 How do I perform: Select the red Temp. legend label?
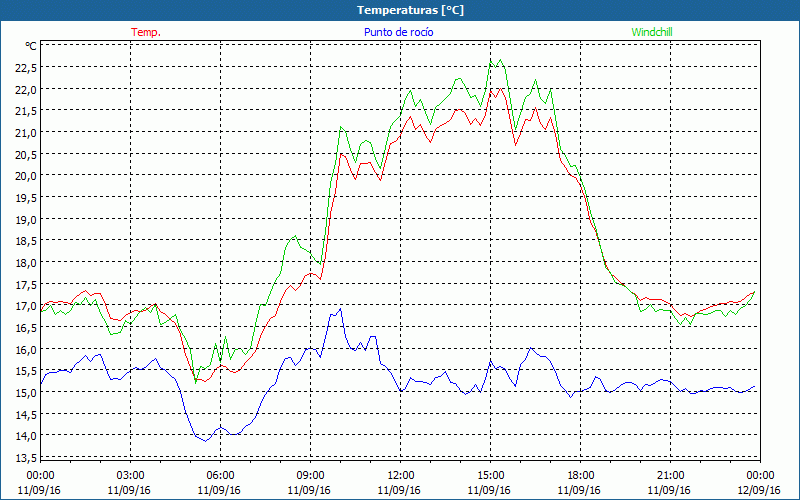tap(146, 32)
